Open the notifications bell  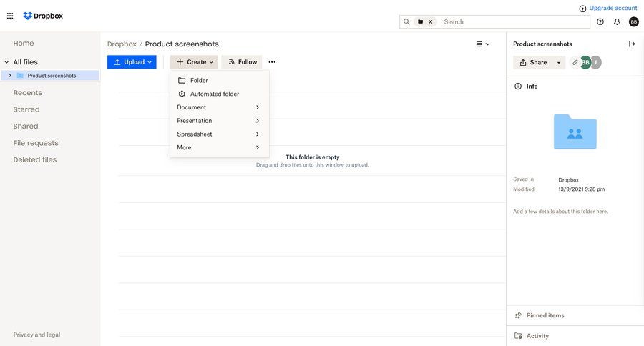pos(617,21)
